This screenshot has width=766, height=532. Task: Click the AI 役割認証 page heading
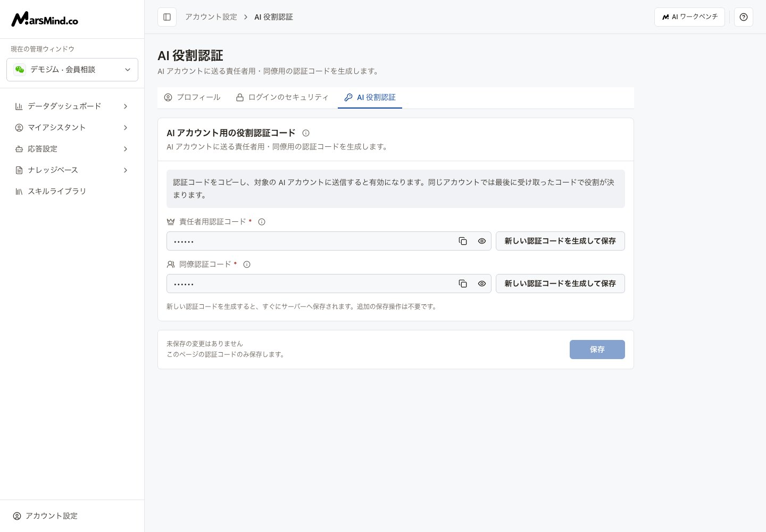click(x=190, y=55)
